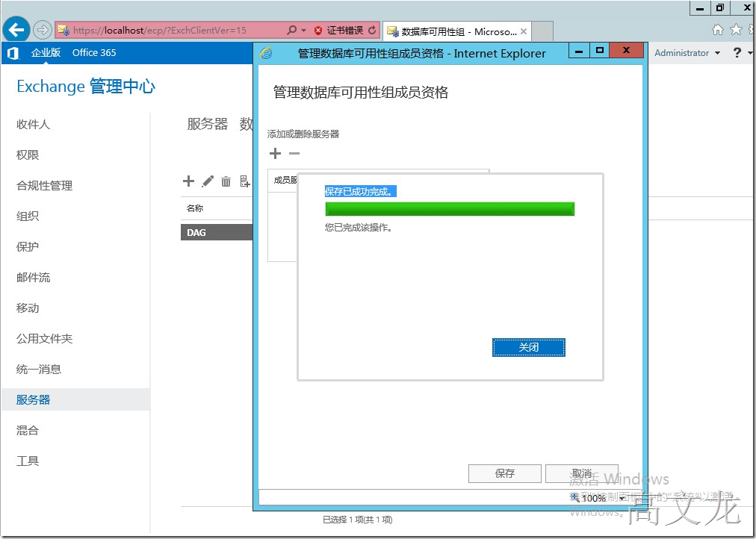Click the browser forward arrow button

[43, 31]
